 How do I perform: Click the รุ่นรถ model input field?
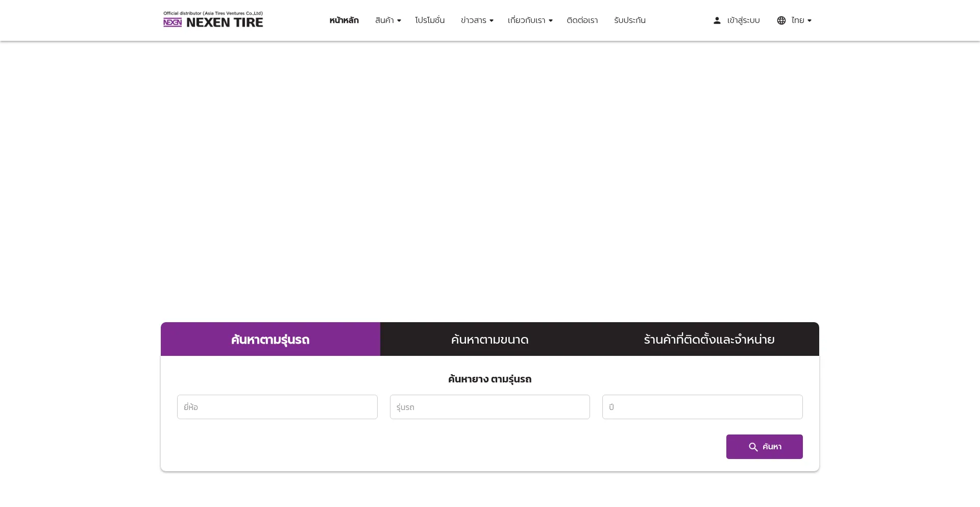(489, 407)
